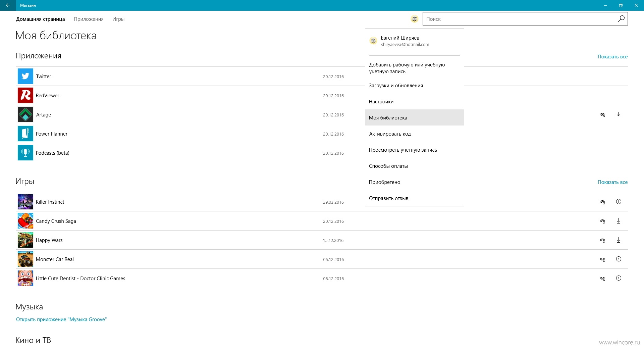Open Способы оплаты menu item
644x349 pixels.
[x=415, y=166]
